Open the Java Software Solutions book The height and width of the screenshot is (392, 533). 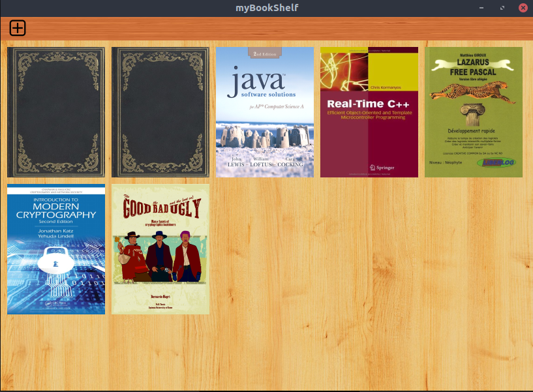pos(265,112)
